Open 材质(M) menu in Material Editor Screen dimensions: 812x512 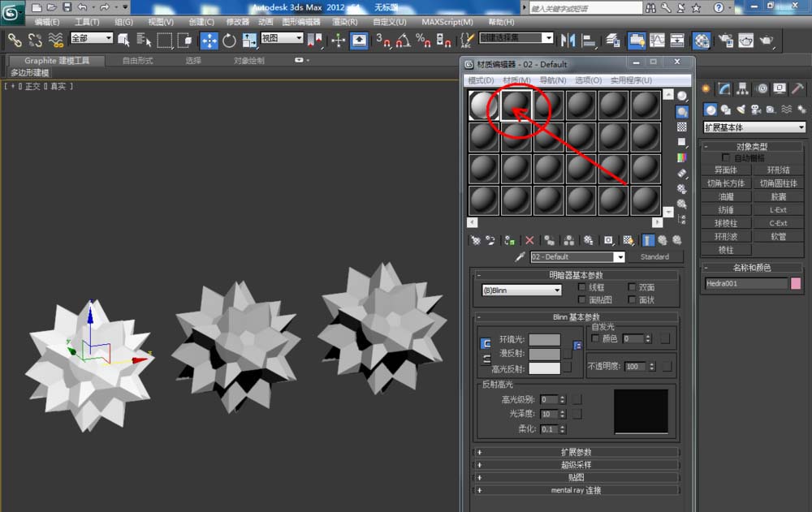tap(516, 80)
